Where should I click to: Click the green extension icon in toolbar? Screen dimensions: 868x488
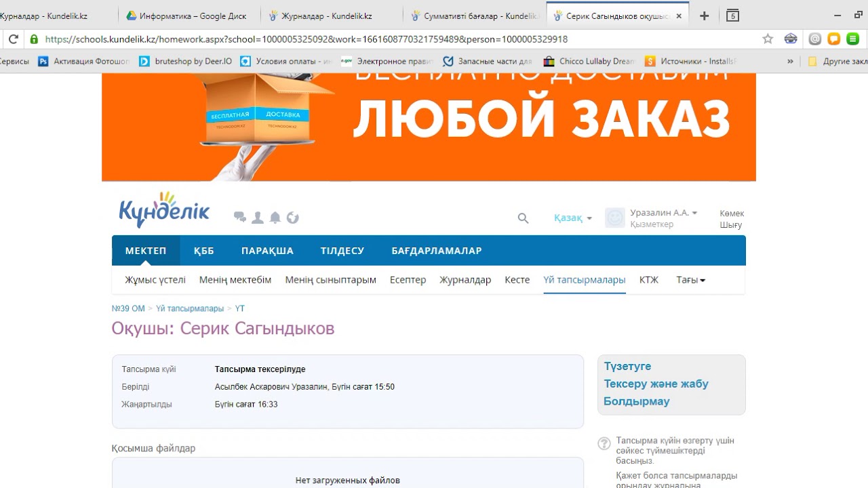853,39
